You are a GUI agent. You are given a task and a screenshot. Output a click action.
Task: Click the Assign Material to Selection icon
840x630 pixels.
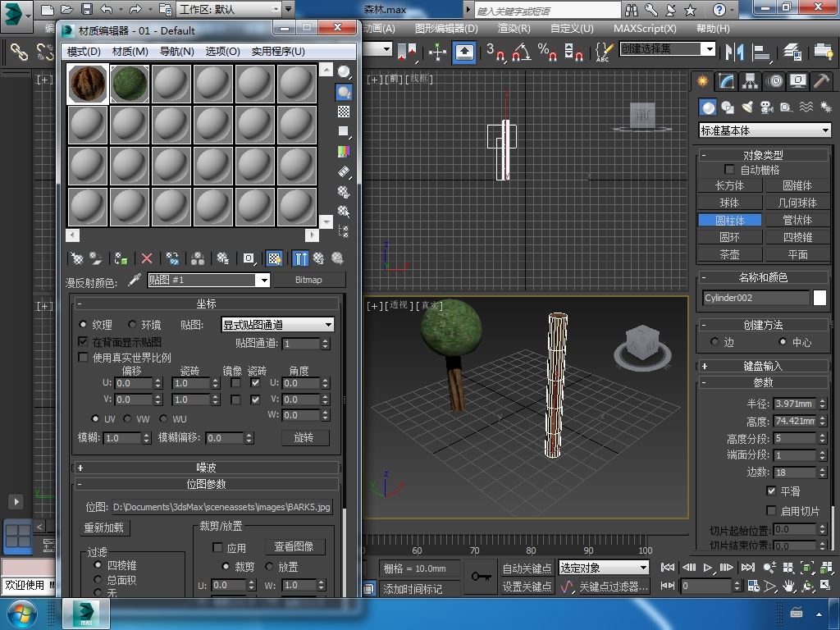point(121,258)
